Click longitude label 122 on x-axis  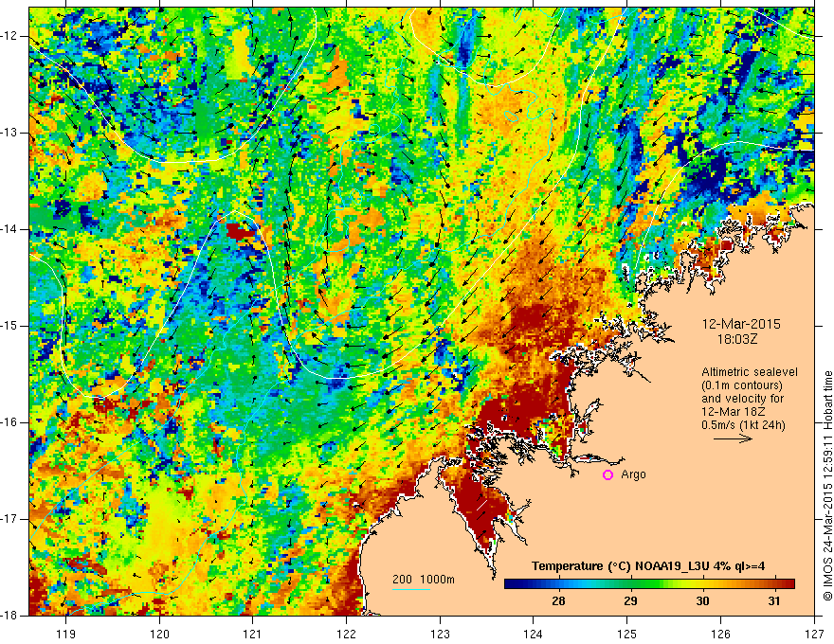[x=346, y=634]
